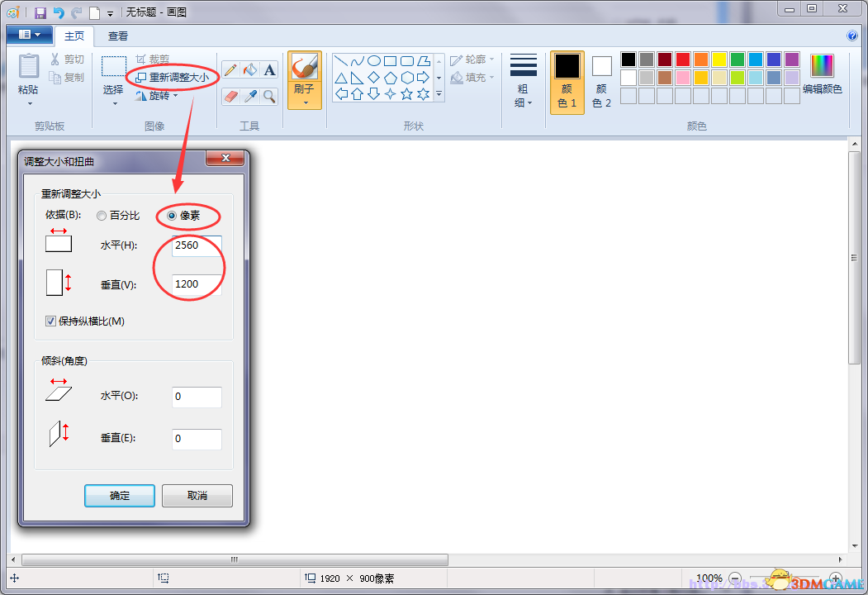This screenshot has height=595, width=868.
Task: Open the 粗细 line thickness dropdown
Action: point(523,81)
